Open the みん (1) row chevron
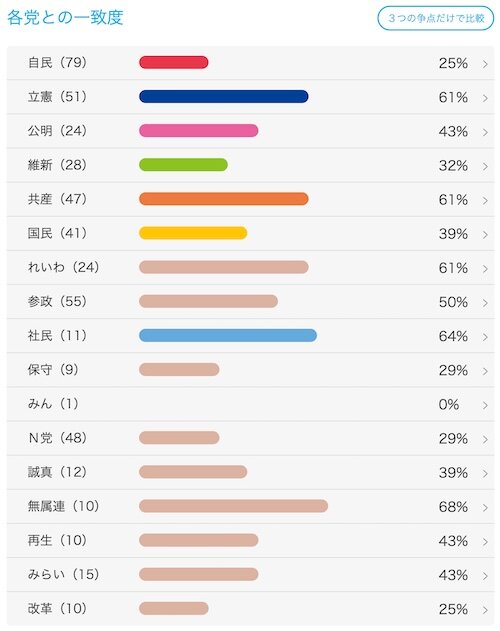The height and width of the screenshot is (631, 500). (485, 405)
